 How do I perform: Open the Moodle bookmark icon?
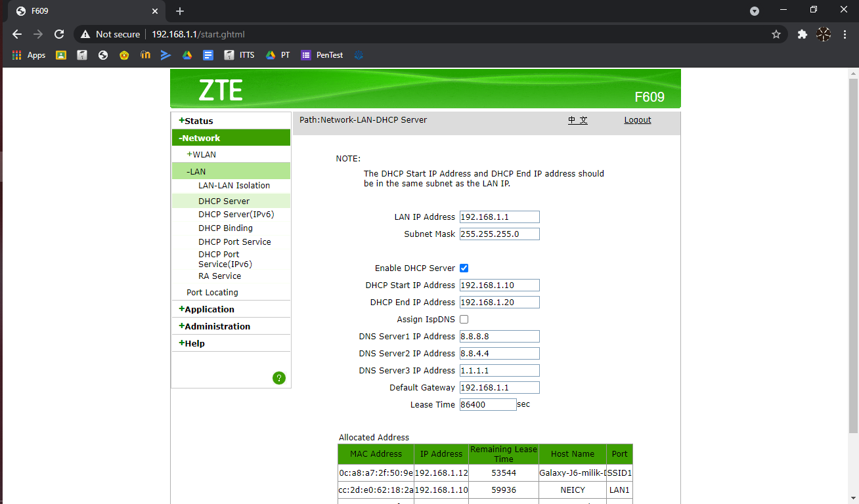click(x=145, y=55)
